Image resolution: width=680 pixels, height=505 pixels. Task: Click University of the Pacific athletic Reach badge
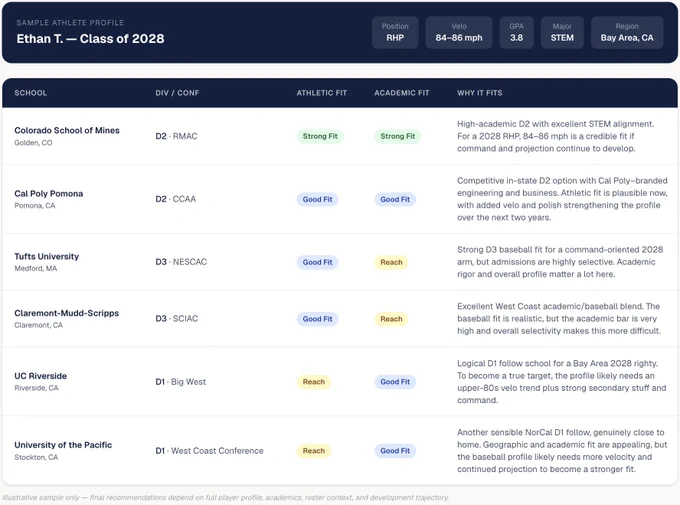tap(314, 451)
